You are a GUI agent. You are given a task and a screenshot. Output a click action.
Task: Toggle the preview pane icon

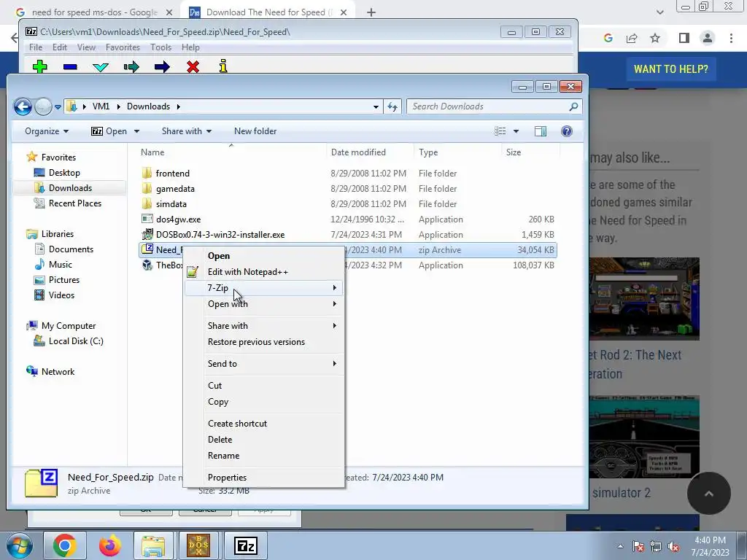pos(541,131)
